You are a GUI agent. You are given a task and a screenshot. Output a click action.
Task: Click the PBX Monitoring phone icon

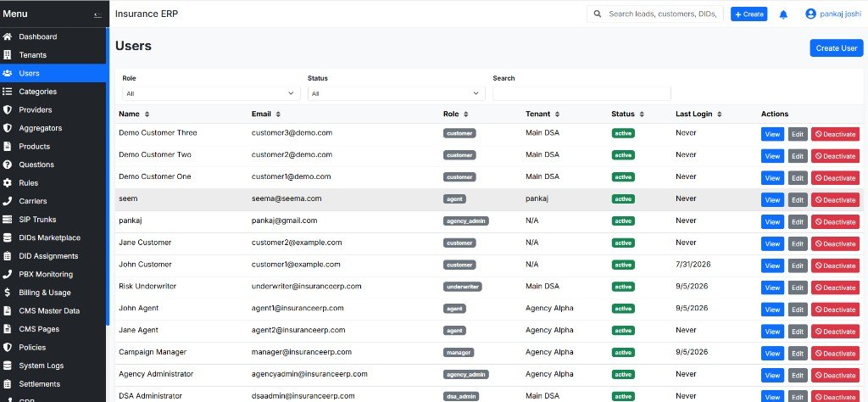7,274
